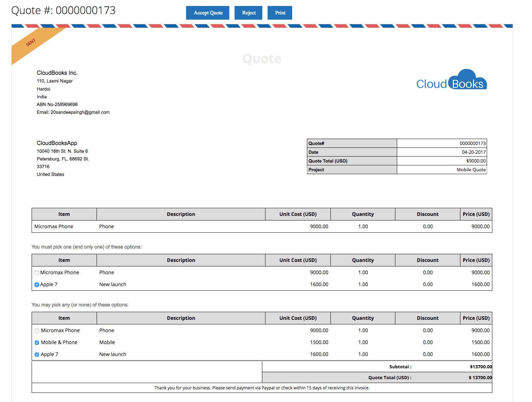Click the CloudBooks Inc. company name
This screenshot has width=532, height=402.
point(57,73)
